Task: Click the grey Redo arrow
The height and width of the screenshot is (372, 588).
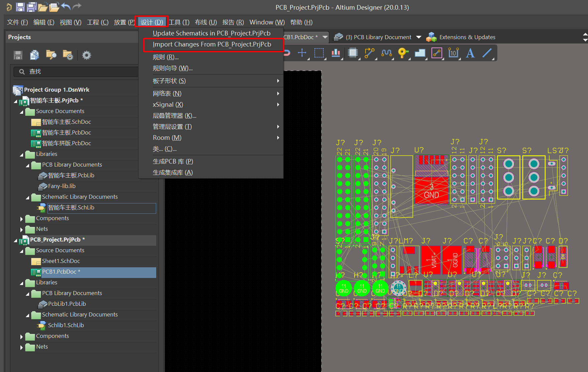Action: [77, 6]
